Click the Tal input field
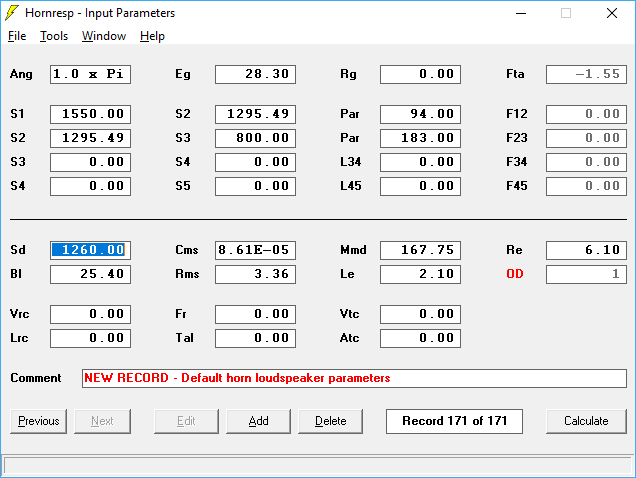Screen dimensions: 636x478 [256, 338]
